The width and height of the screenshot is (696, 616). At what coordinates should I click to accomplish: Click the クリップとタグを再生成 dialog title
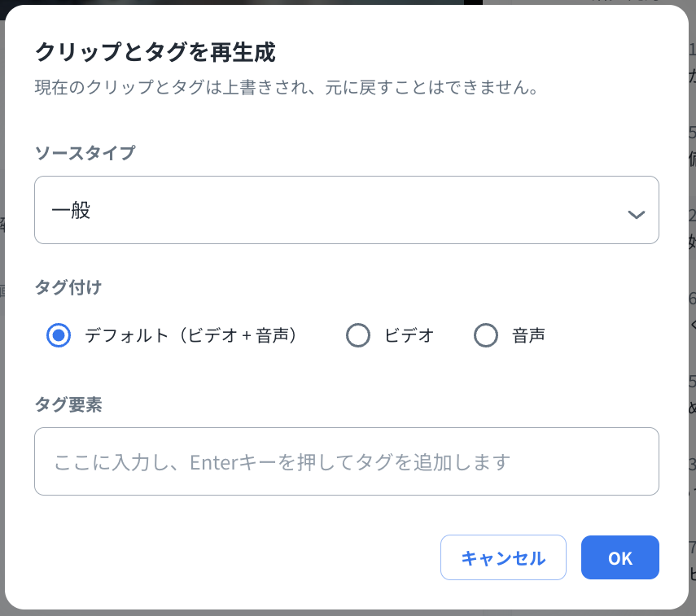(155, 53)
